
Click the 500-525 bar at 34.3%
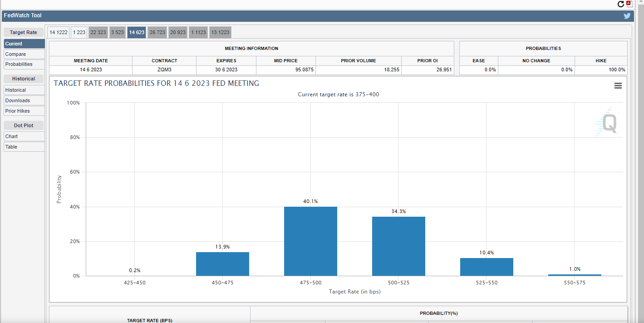(398, 246)
